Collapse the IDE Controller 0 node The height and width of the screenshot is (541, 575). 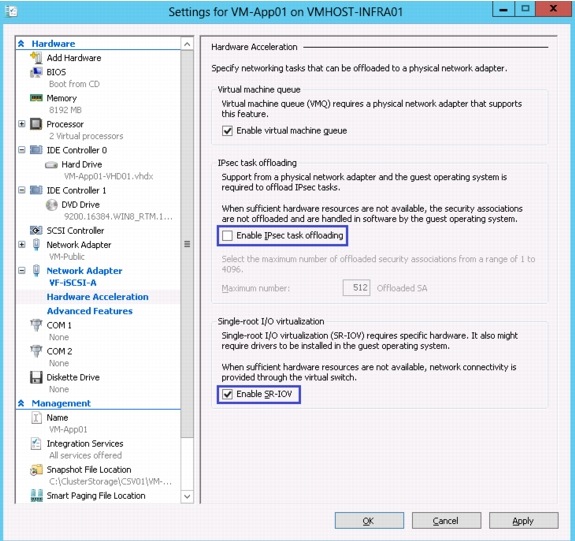click(x=22, y=150)
